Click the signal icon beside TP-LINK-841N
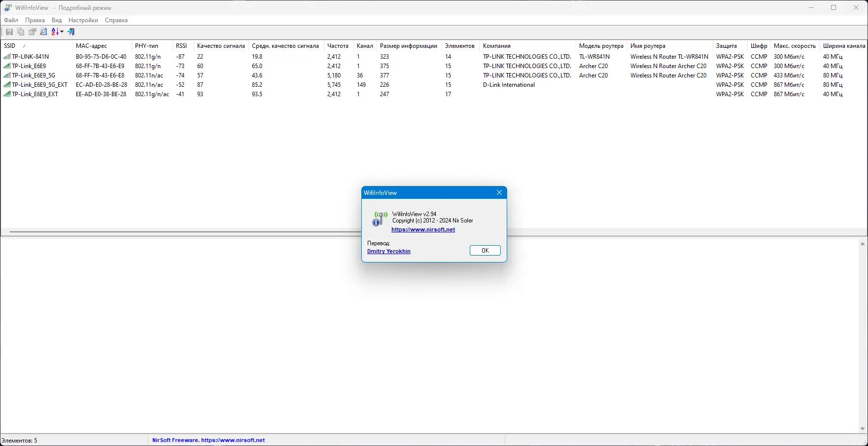 (7, 57)
